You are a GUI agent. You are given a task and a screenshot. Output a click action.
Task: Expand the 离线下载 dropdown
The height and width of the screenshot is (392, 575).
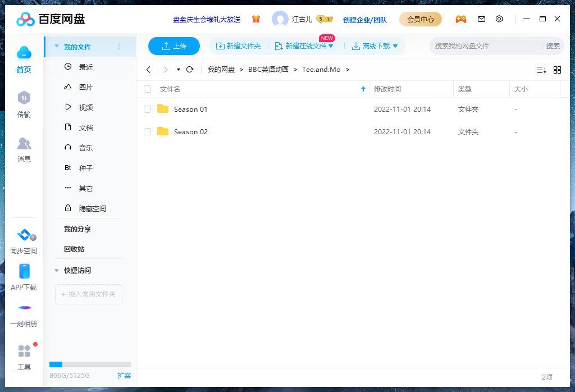point(396,47)
